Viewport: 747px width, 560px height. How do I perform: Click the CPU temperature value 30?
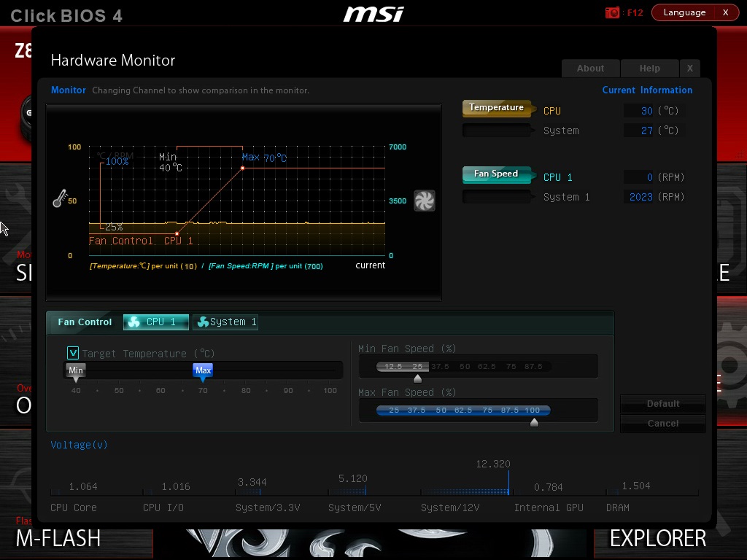tap(646, 111)
